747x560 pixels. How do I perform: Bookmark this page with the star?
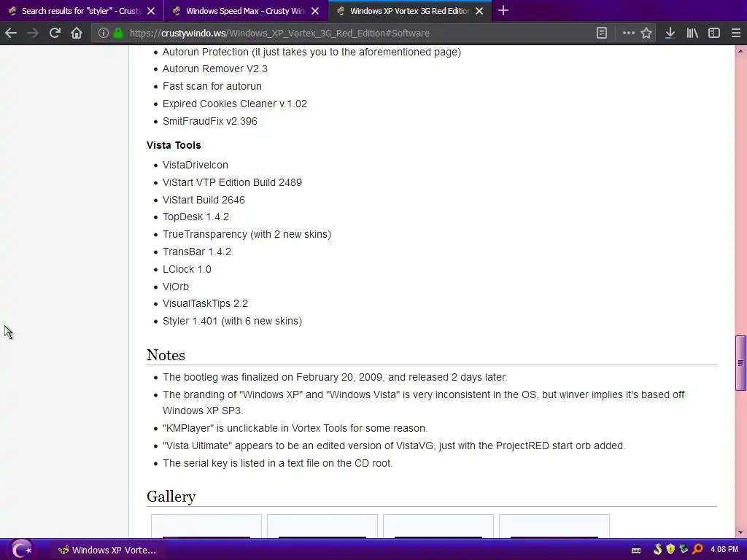pos(646,33)
